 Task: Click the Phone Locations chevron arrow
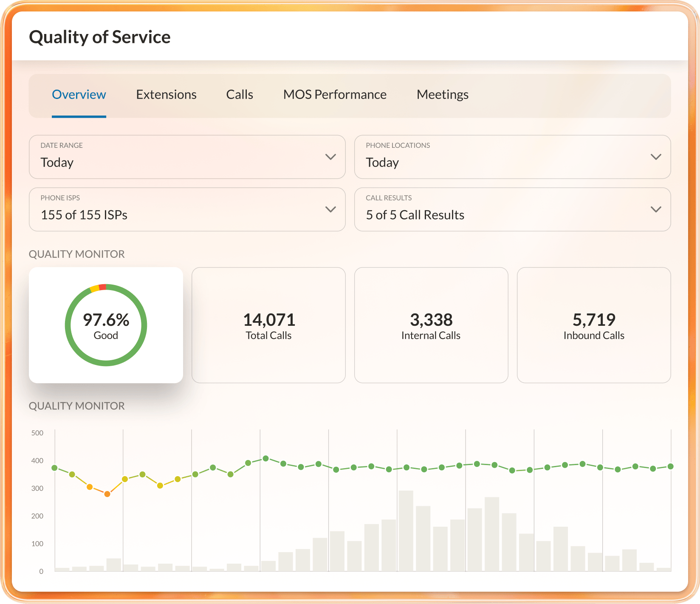coord(656,157)
